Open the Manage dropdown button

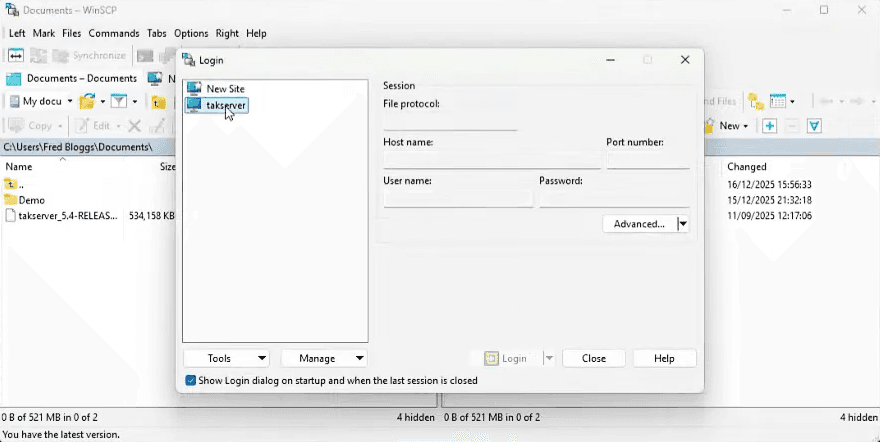(x=324, y=358)
